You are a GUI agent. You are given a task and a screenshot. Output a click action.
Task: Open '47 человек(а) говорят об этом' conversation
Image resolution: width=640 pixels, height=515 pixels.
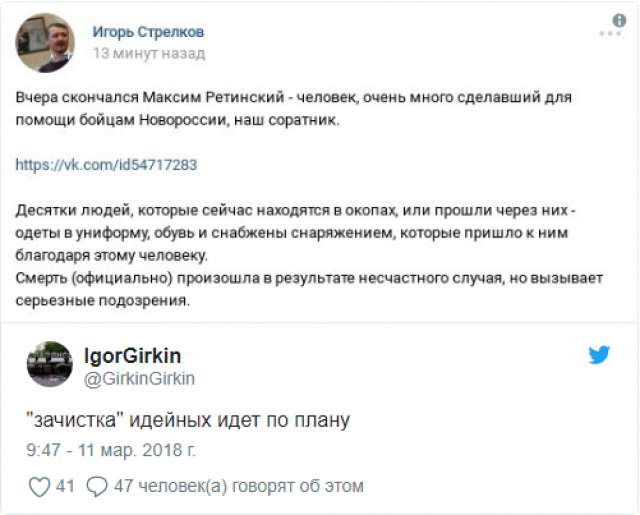(x=239, y=487)
